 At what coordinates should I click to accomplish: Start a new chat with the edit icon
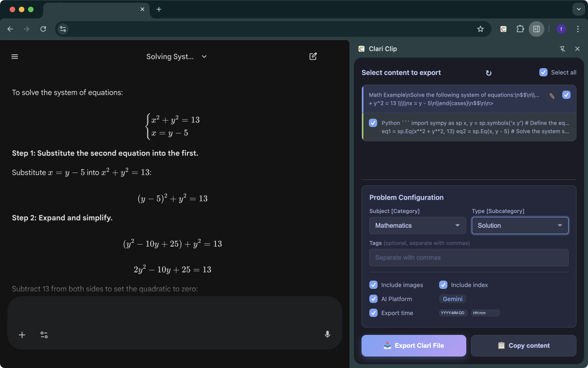(313, 57)
